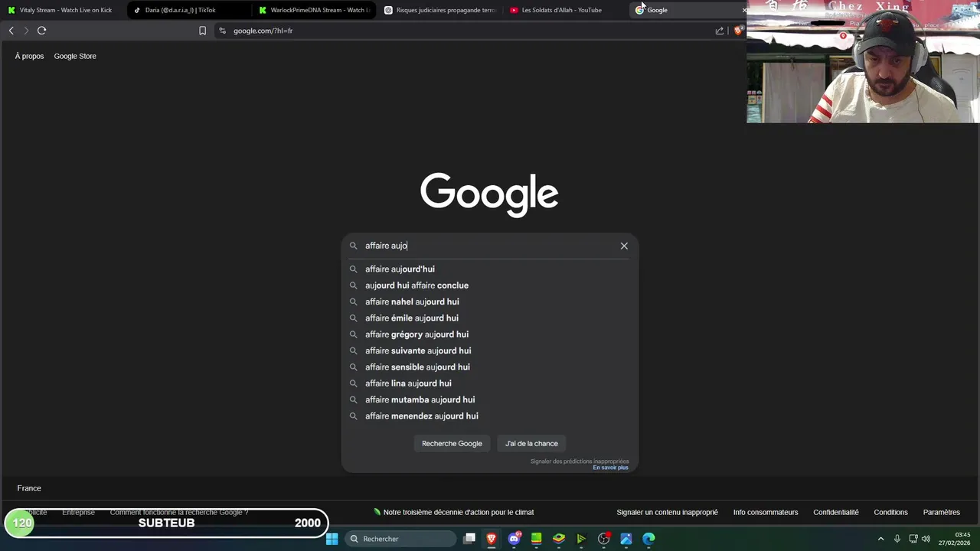Click the streamer webcam overlay
This screenshot has width=980, height=551.
coord(863,61)
